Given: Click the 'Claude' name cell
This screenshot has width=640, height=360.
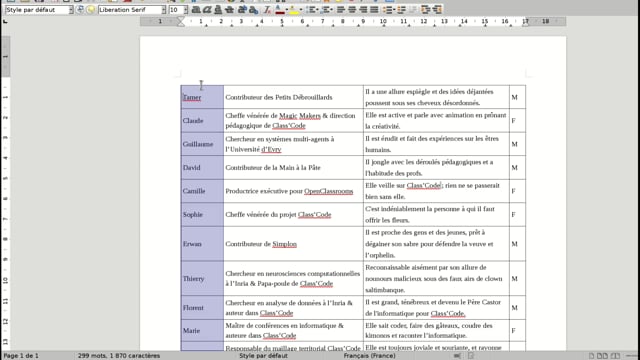Looking at the screenshot, I should (x=202, y=120).
